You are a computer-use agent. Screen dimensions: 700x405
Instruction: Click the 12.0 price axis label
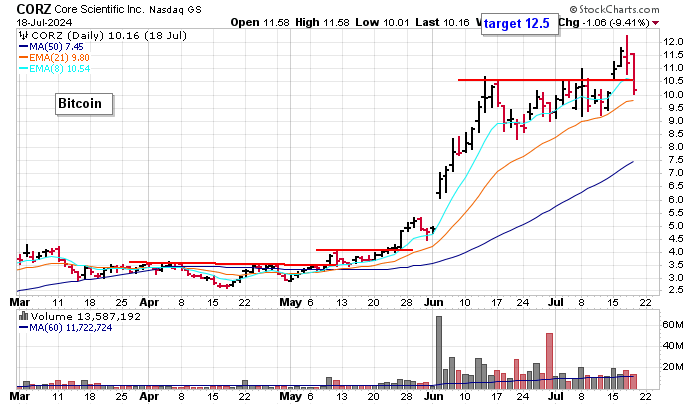tap(674, 42)
